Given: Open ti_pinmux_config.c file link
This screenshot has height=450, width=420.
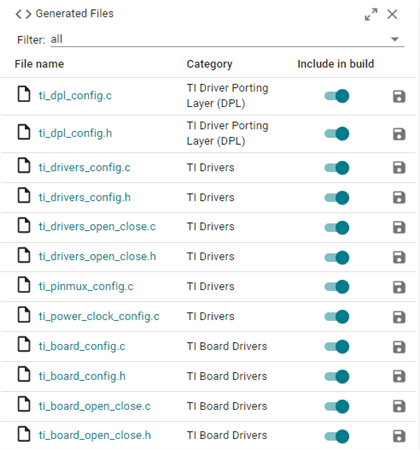Looking at the screenshot, I should point(86,287).
